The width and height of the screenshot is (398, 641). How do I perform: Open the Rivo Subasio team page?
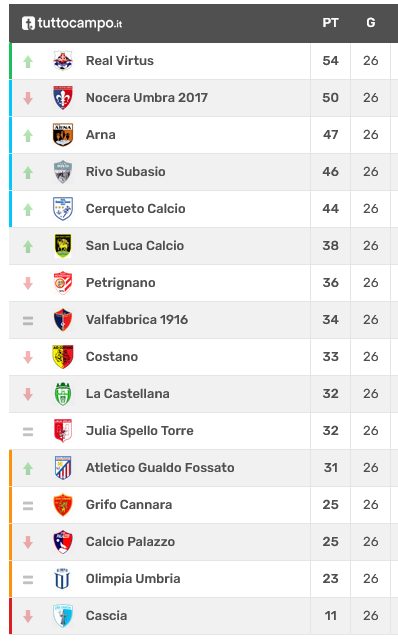[125, 172]
